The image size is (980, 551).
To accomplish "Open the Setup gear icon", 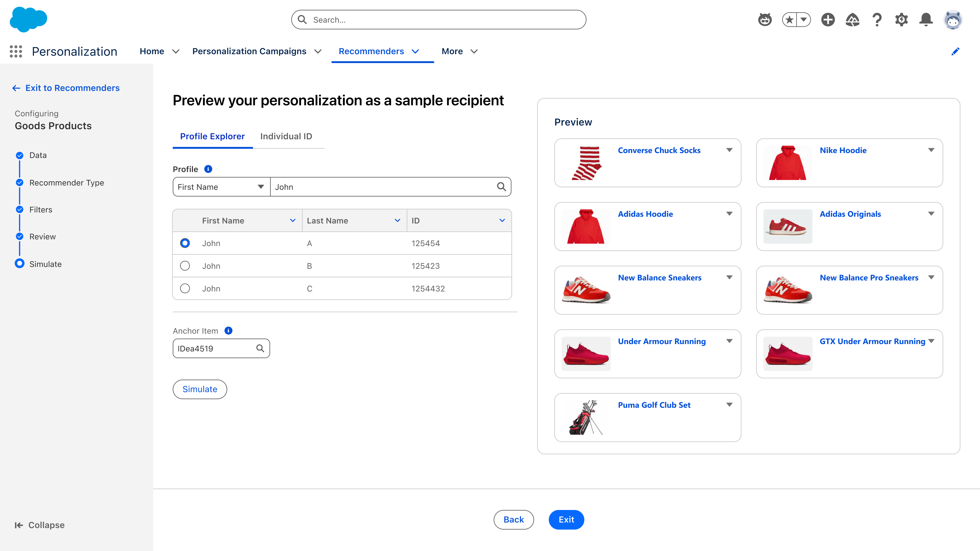I will [x=901, y=19].
